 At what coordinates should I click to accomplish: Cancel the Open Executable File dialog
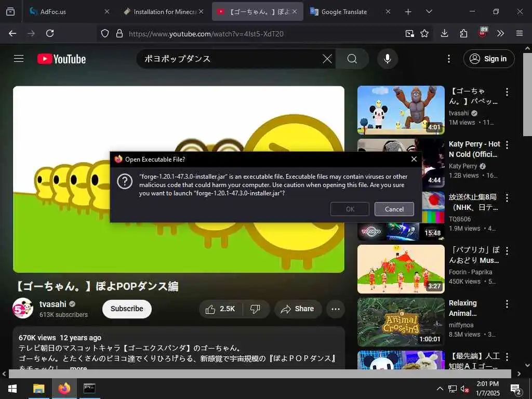click(394, 209)
